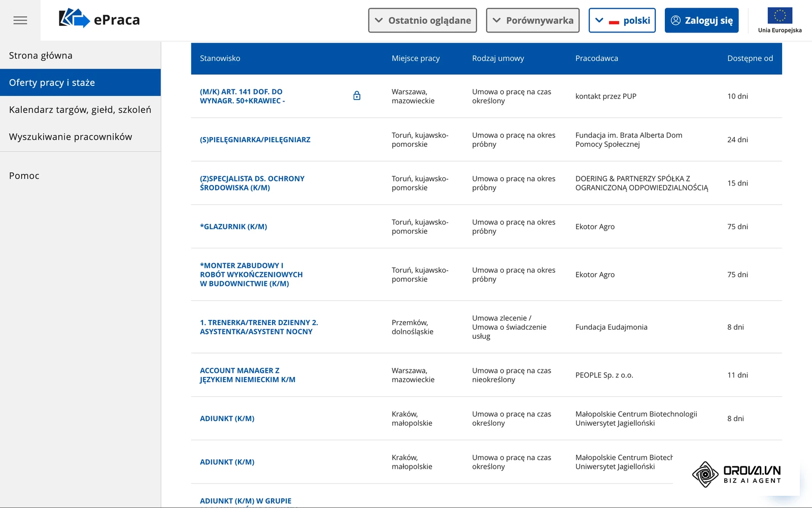Click the 15 dni availability value
The image size is (812, 508).
737,183
